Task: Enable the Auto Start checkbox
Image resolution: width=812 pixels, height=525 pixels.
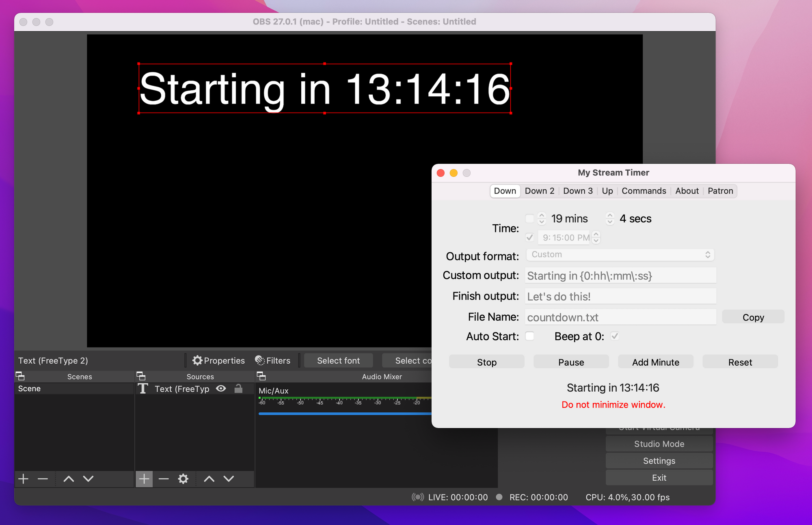Action: (x=530, y=336)
